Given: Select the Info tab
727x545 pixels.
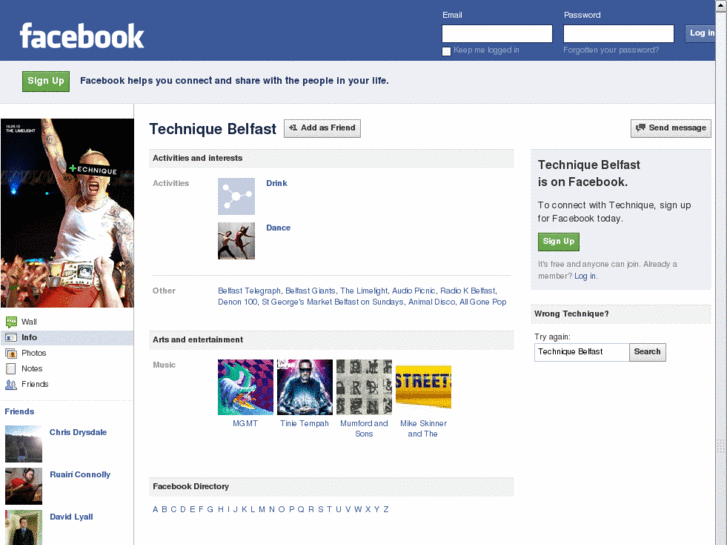Looking at the screenshot, I should click(x=67, y=338).
